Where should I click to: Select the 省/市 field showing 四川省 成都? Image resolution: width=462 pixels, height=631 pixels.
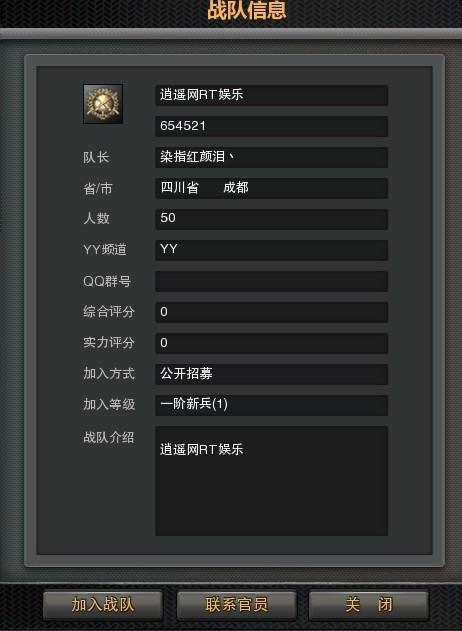[272, 188]
